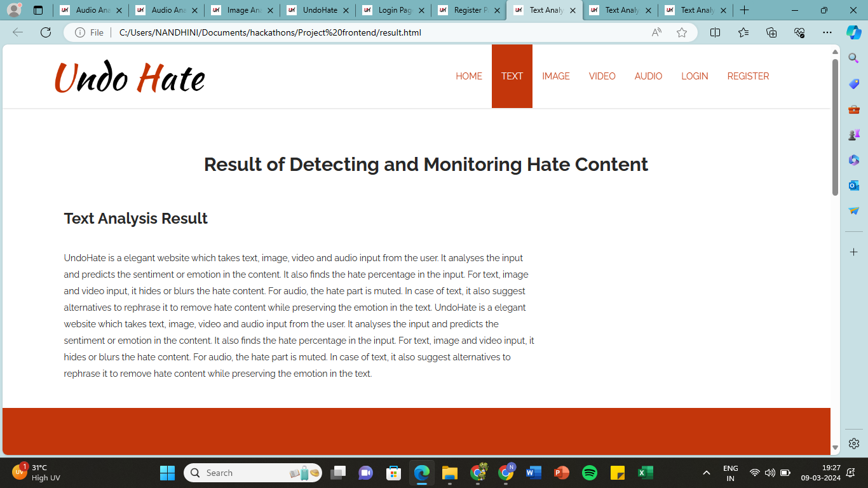Screen dimensions: 868x488
Task: Customize sidebar with the plus icon
Action: (x=854, y=252)
